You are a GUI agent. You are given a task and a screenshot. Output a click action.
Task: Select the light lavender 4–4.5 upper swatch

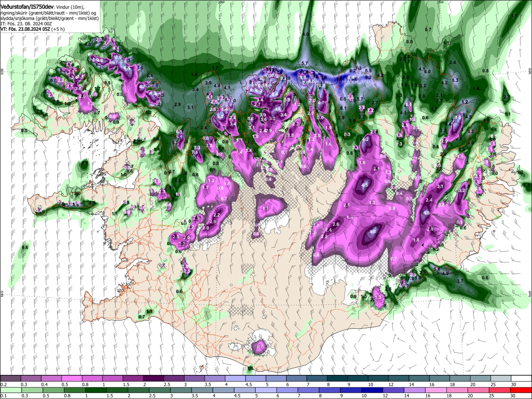click(x=234, y=379)
